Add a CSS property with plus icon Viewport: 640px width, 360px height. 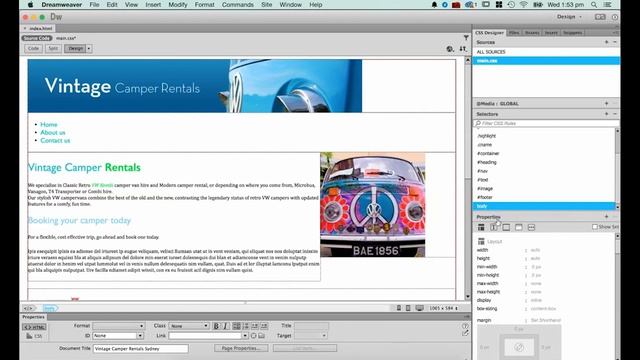[606, 217]
